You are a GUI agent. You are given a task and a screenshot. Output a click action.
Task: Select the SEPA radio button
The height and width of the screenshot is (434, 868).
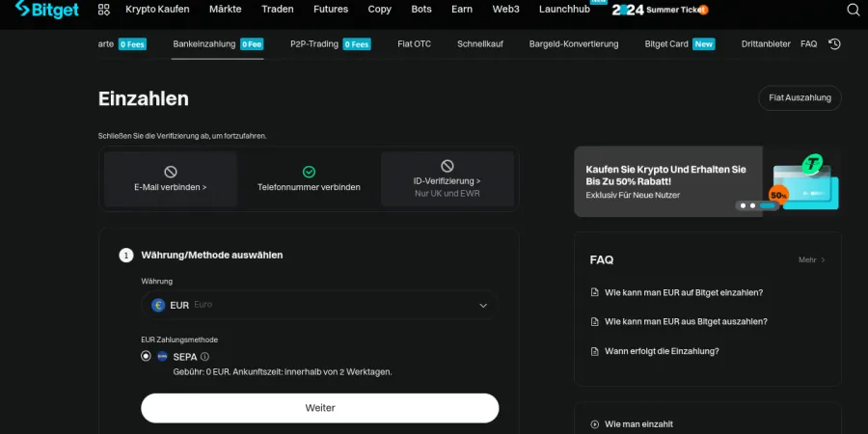[x=146, y=356]
